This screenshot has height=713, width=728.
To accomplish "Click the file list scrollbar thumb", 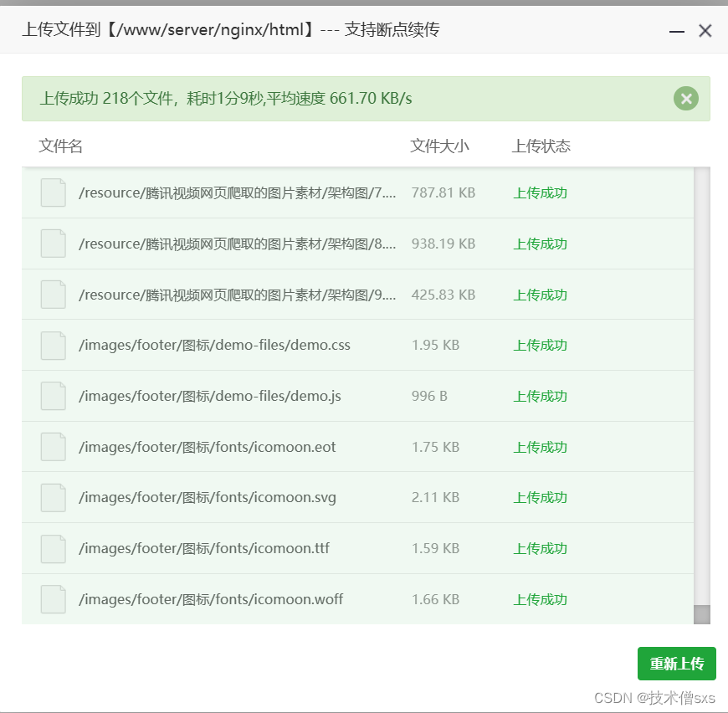I will (x=702, y=614).
